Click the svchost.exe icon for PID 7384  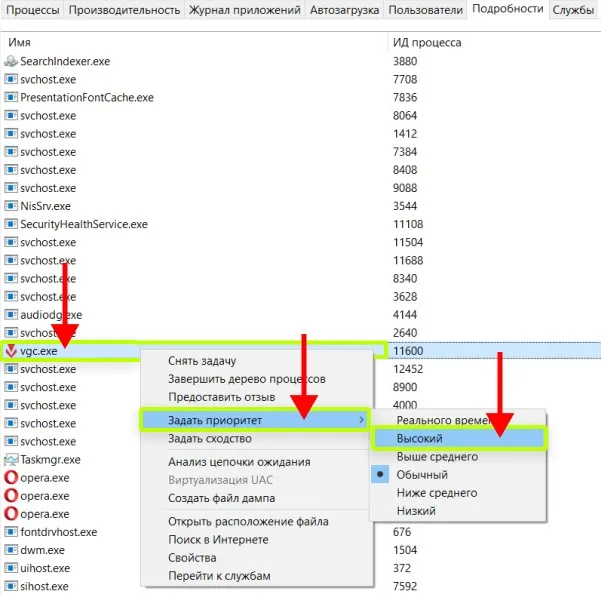11,152
